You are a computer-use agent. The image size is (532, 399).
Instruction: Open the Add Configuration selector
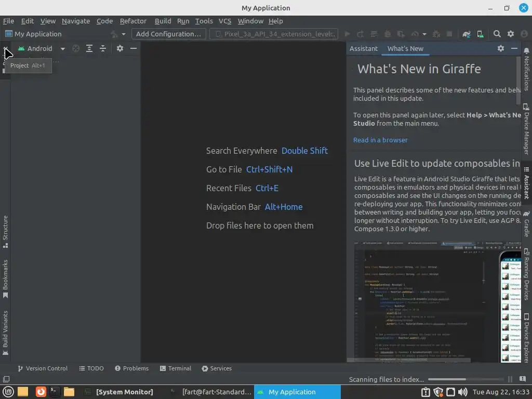(x=169, y=34)
